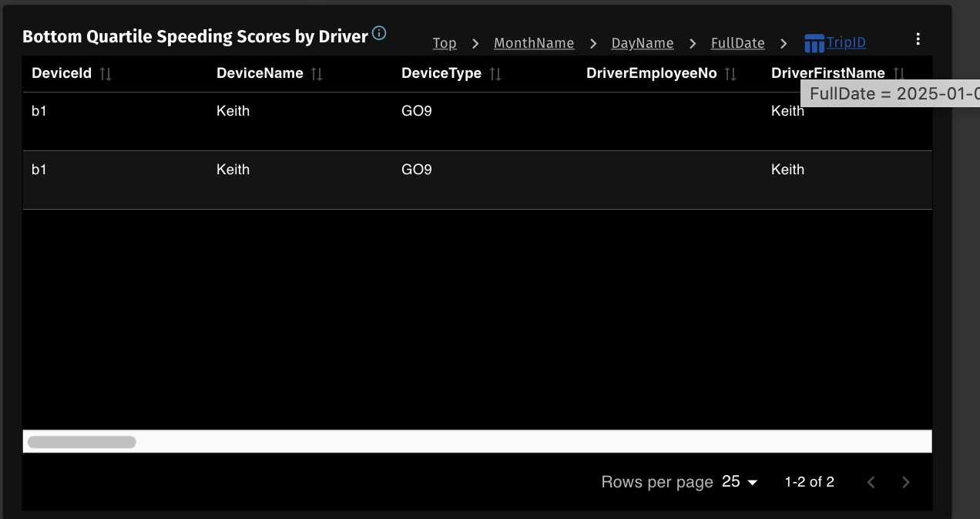Sort by DriverEmployeeNo using sort icon
980x519 pixels.
point(730,74)
